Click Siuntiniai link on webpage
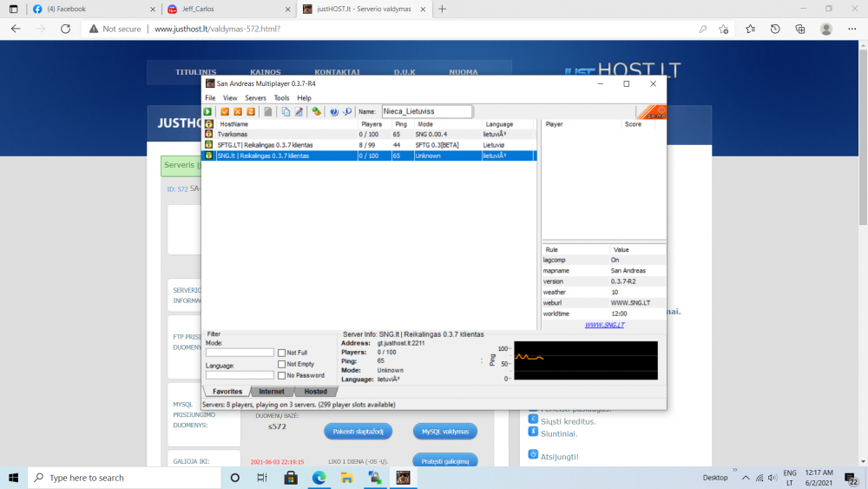Viewport: 868px width, 489px height. (558, 433)
